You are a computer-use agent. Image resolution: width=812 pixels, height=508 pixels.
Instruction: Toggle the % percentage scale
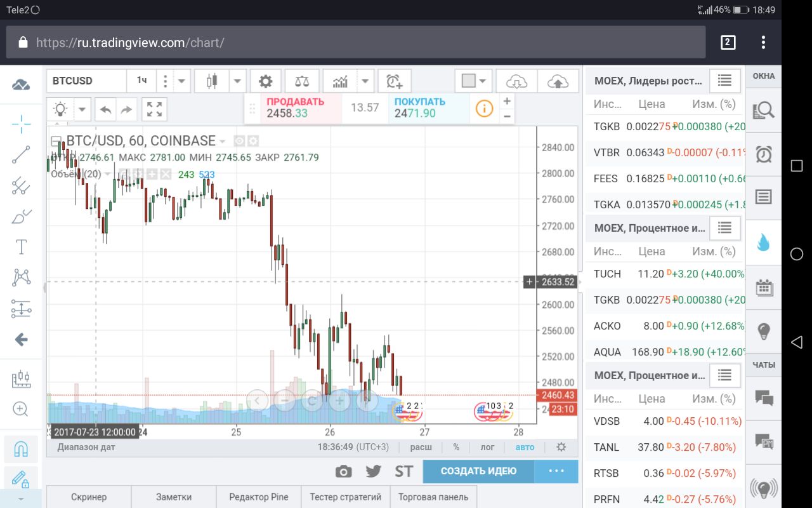tap(456, 447)
